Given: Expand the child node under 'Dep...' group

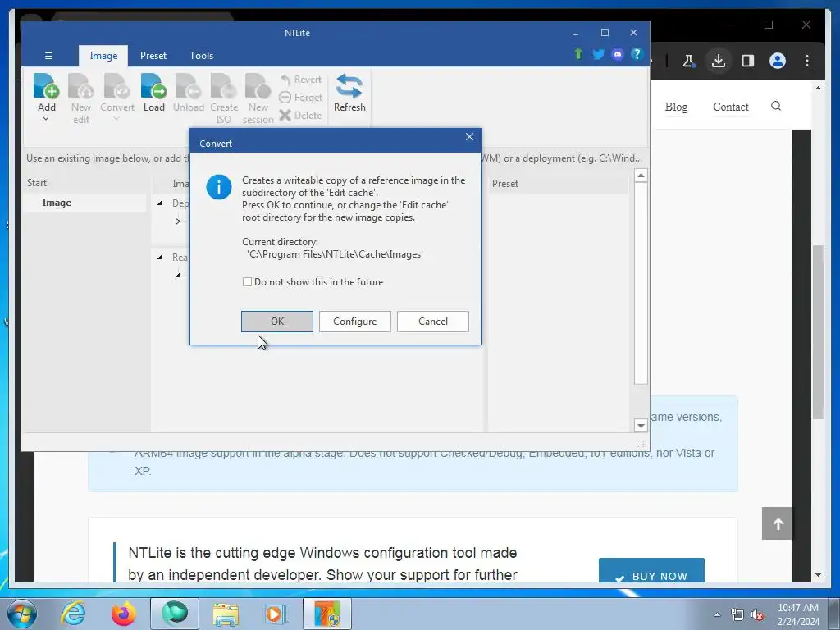Looking at the screenshot, I should click(177, 221).
